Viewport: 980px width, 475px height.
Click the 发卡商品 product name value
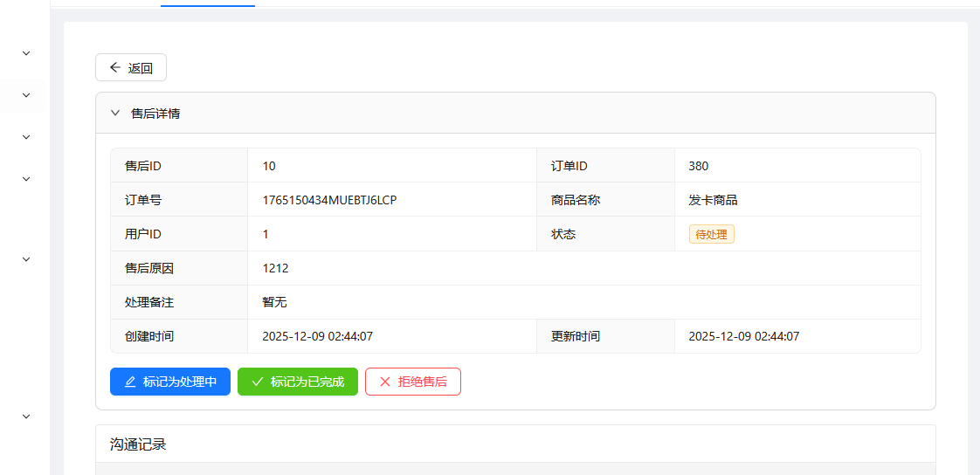713,200
